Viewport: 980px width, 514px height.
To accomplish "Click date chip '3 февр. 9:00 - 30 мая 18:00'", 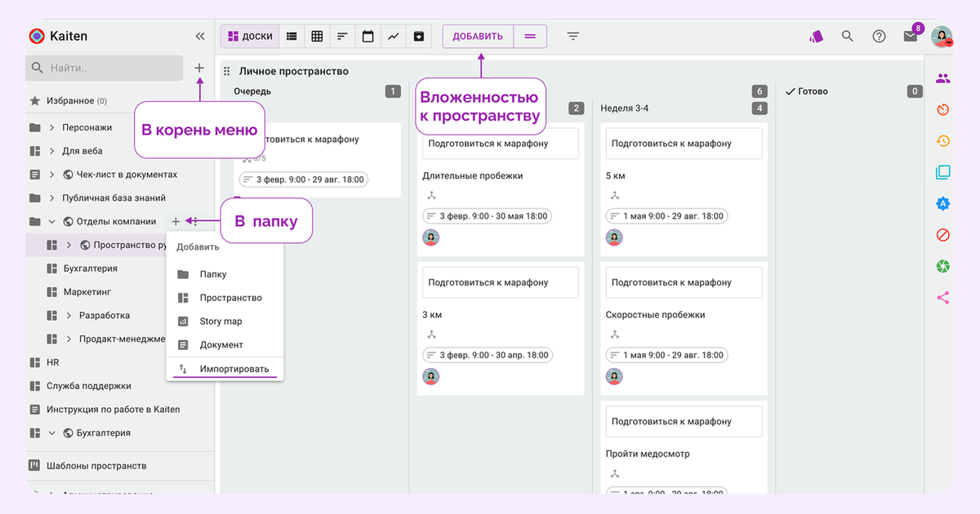I will tap(487, 216).
